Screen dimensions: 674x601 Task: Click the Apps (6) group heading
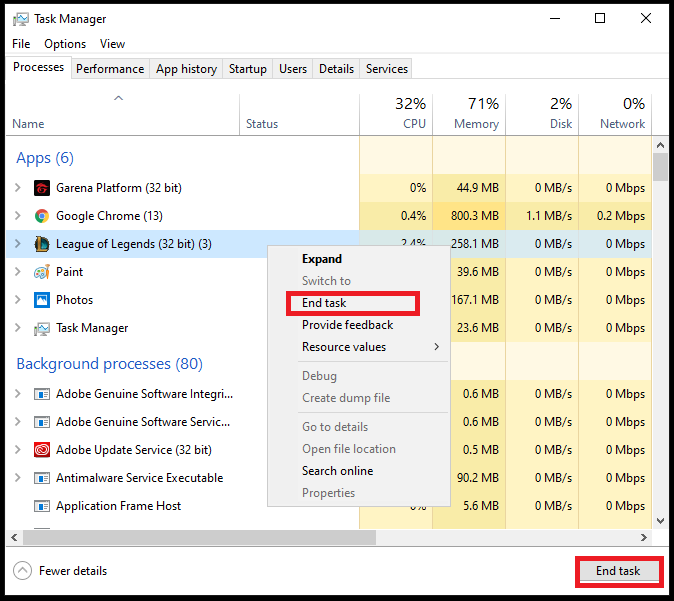pos(45,158)
